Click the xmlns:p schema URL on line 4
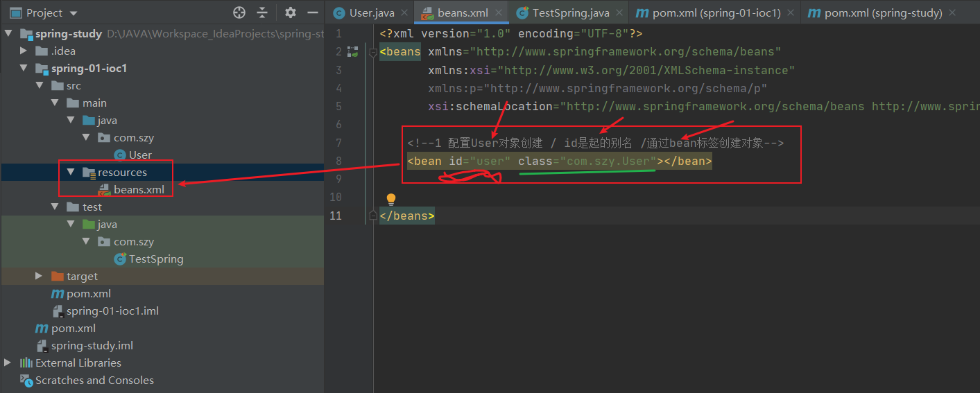This screenshot has height=393, width=980. pos(626,88)
